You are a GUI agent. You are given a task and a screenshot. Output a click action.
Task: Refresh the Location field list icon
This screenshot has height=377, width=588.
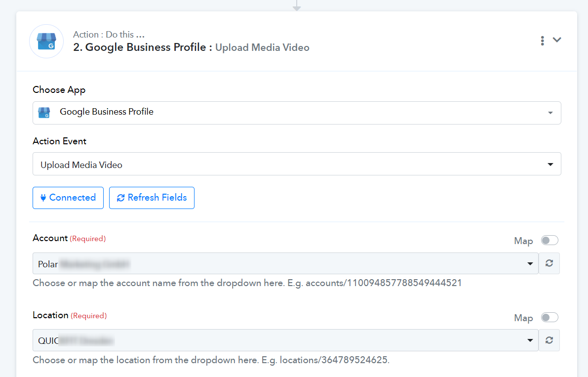(549, 340)
